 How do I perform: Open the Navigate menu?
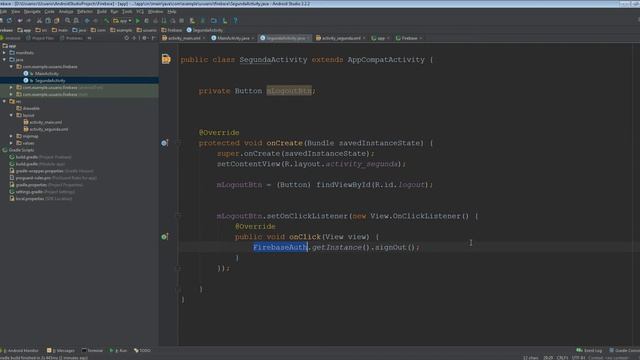(32, 11)
